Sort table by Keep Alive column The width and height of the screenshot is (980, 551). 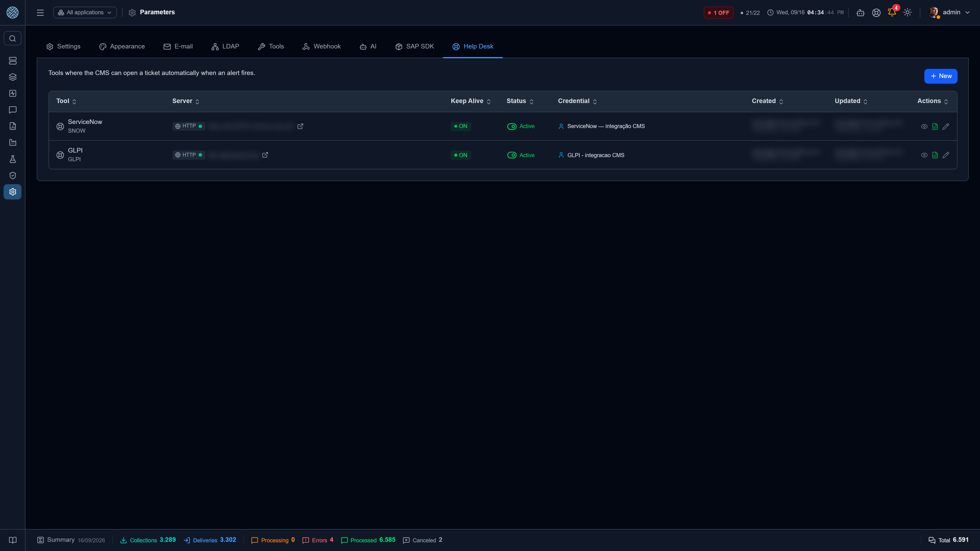pos(471,101)
